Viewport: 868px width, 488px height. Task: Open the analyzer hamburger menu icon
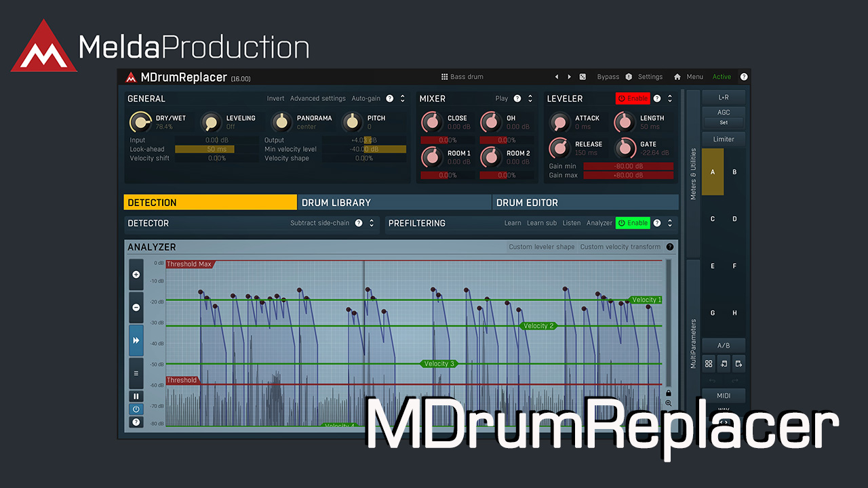(x=136, y=373)
